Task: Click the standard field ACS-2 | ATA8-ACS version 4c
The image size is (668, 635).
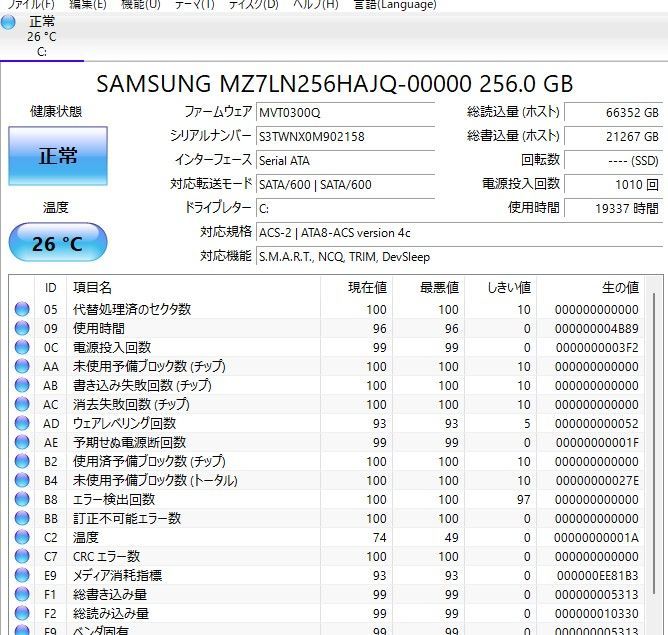Action: point(460,233)
